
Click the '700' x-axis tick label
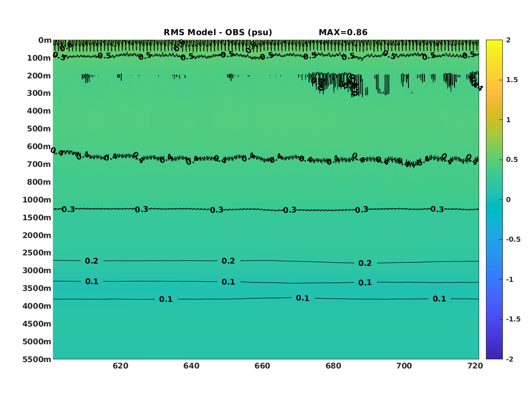point(404,366)
